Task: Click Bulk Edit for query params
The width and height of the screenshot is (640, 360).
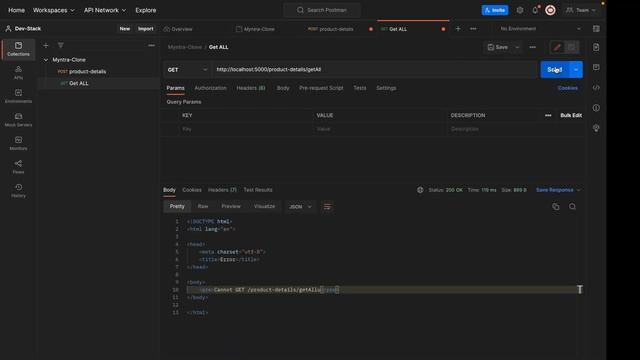Action: [x=571, y=116]
